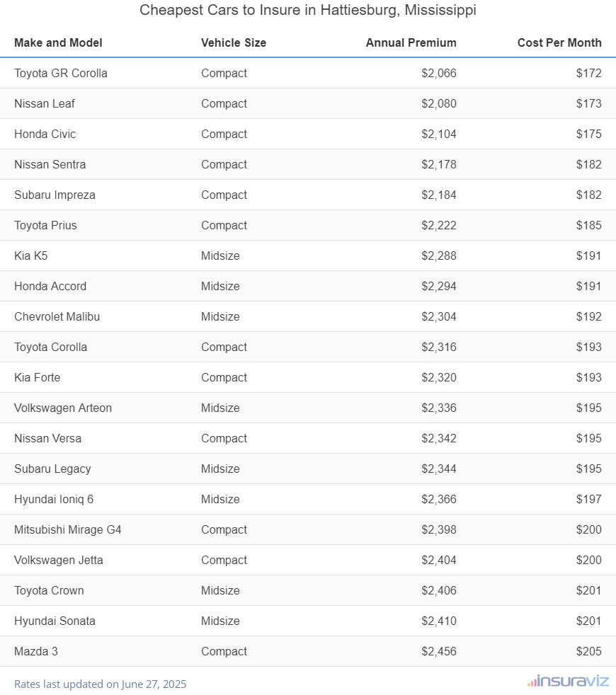This screenshot has height=695, width=616.
Task: Click the Toyota Prius annual premium $2,222
Action: (438, 225)
